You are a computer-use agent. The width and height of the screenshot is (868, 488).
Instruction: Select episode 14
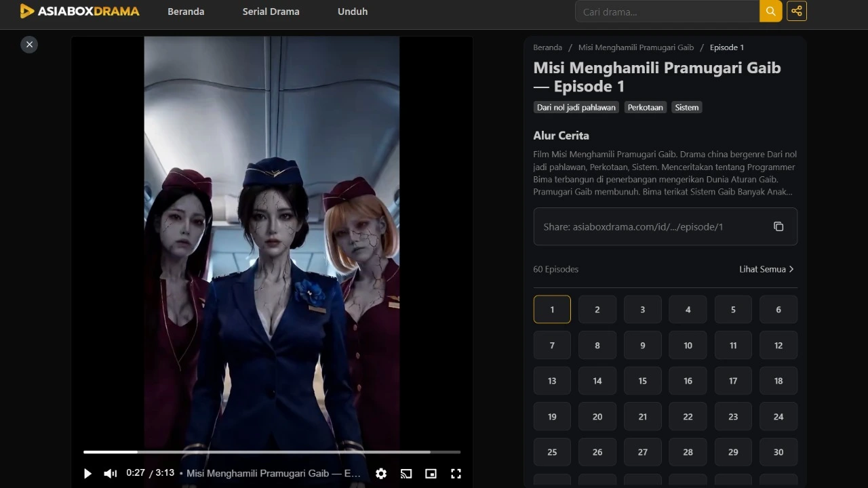(x=597, y=381)
